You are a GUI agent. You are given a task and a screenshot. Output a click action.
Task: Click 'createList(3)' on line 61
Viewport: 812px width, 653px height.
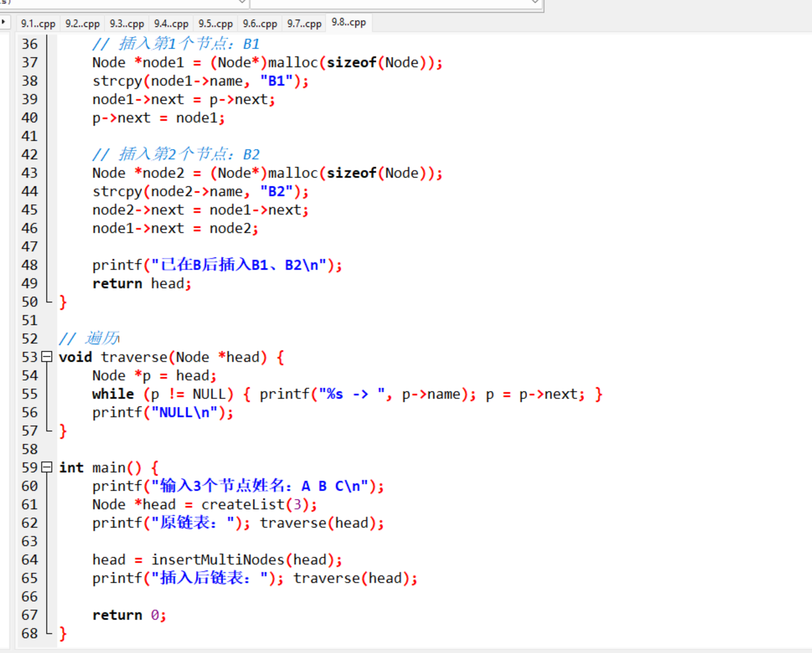tap(254, 505)
